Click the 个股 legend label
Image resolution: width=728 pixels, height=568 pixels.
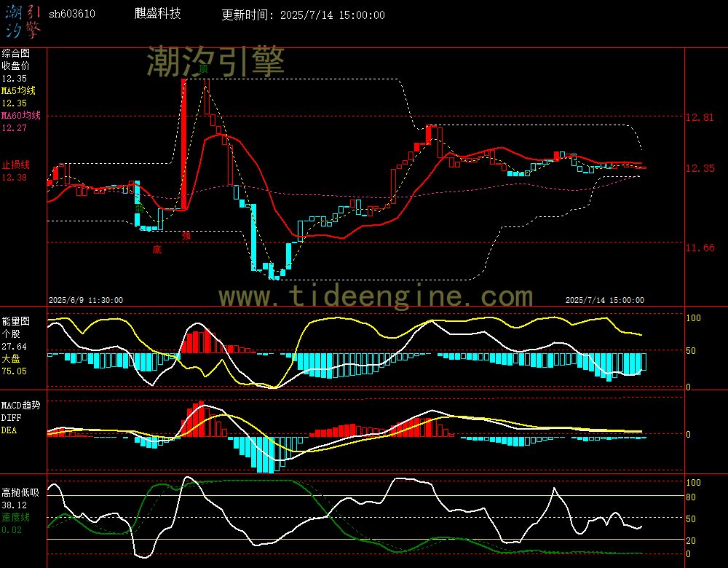(x=11, y=334)
